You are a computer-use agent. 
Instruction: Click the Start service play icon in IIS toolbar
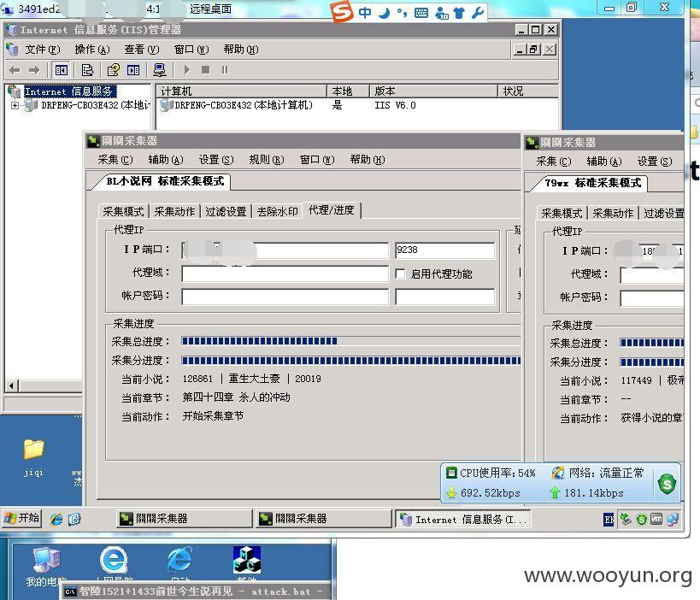[x=186, y=70]
